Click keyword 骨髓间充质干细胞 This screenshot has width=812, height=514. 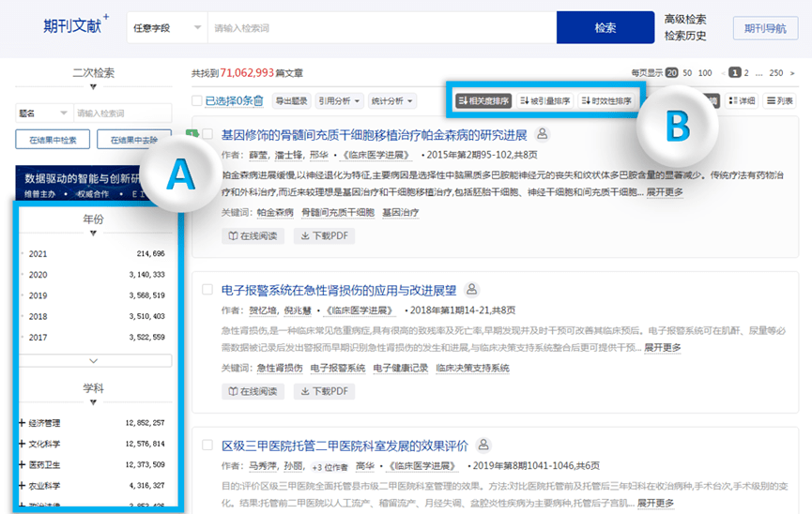pyautogui.click(x=338, y=212)
